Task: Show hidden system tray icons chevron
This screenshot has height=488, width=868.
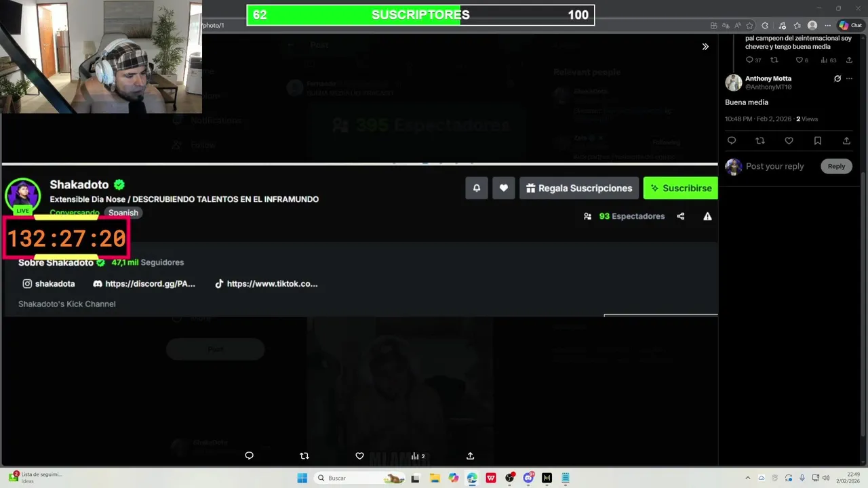Action: tap(748, 478)
